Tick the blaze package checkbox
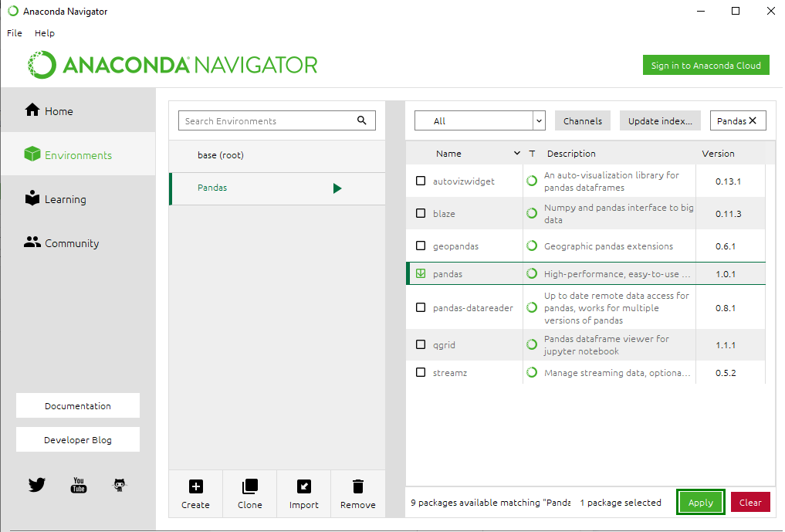 coord(421,213)
